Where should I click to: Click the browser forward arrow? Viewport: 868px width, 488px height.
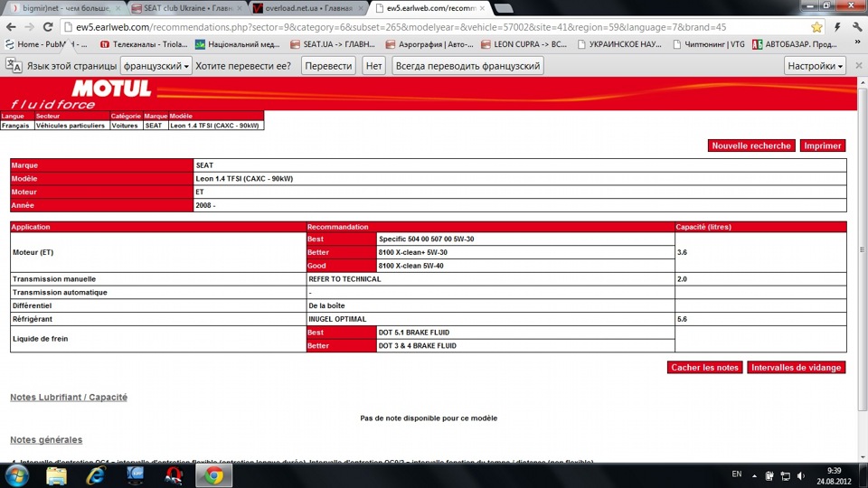click(x=29, y=26)
